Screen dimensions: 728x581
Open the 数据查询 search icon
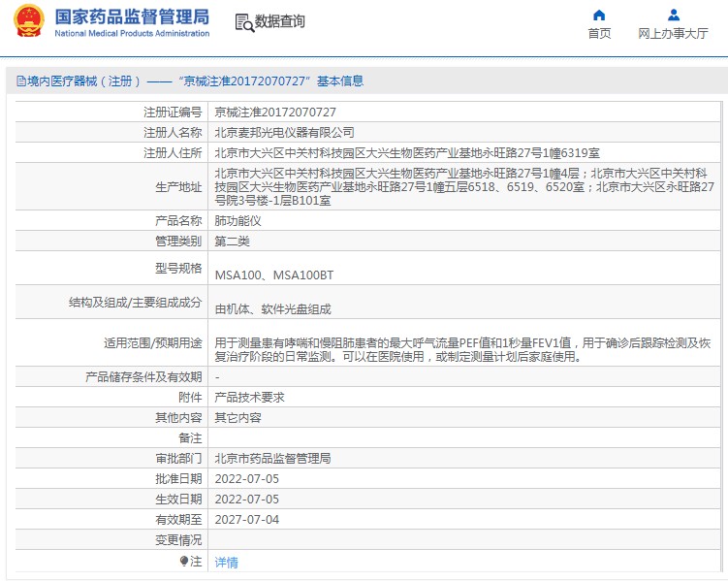tap(244, 22)
